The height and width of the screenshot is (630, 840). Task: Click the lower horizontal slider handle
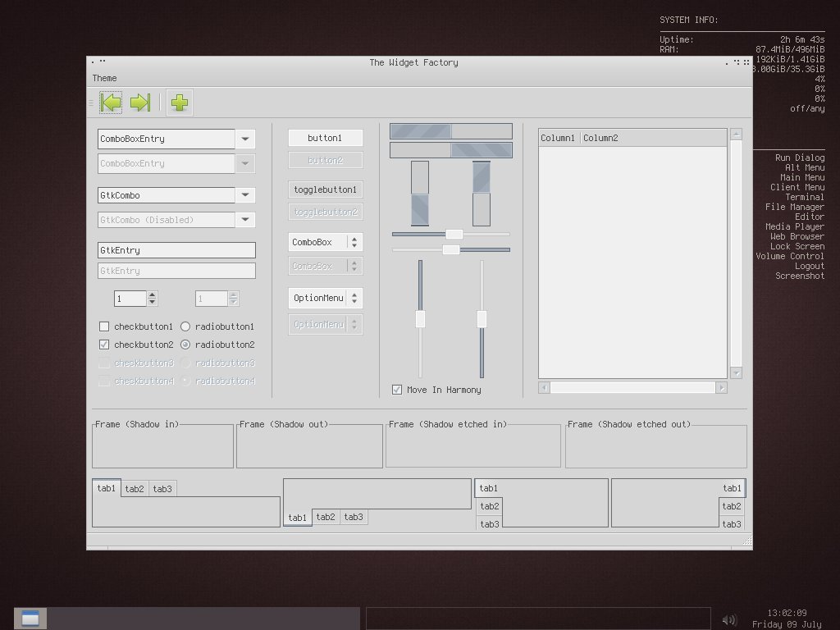[x=451, y=249]
